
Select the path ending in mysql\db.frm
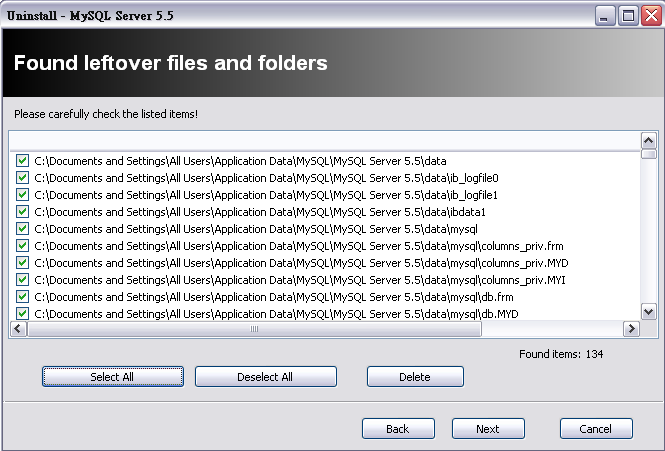[x=274, y=297]
